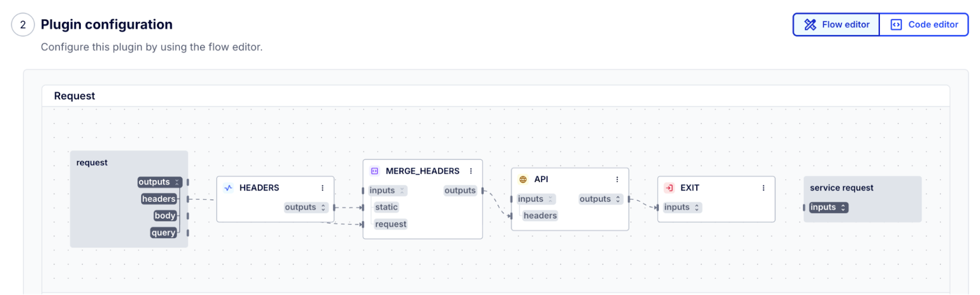
Task: Open the HEADERS node three-dot menu
Action: click(323, 188)
